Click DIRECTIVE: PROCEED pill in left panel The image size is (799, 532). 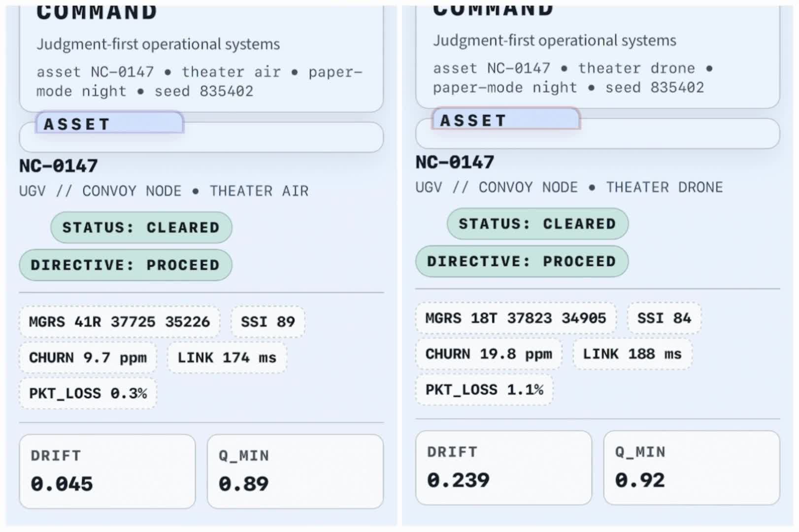[x=126, y=265]
